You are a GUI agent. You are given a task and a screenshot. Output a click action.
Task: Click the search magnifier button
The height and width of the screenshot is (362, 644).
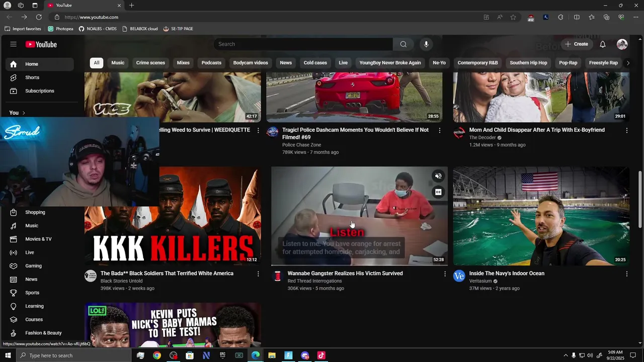pyautogui.click(x=403, y=44)
